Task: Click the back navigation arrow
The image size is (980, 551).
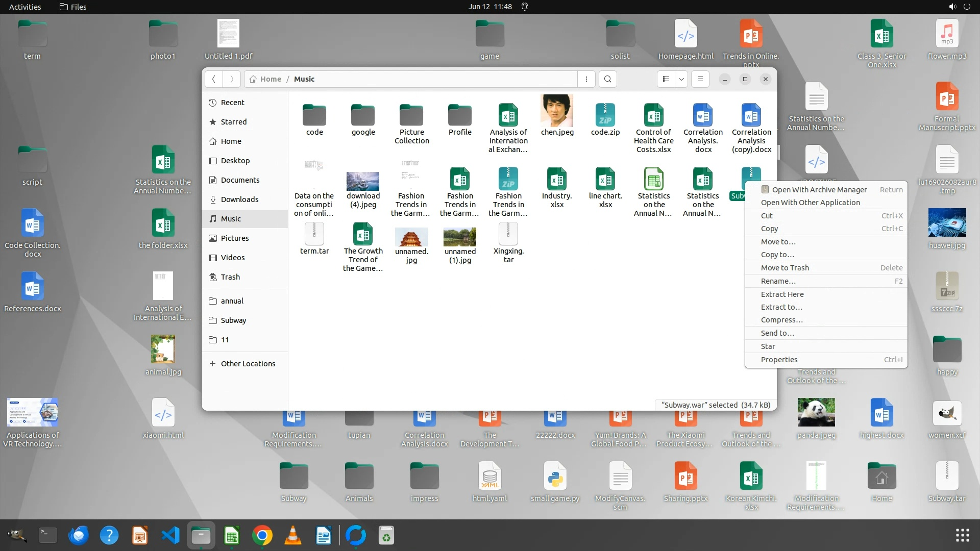Action: (x=214, y=79)
